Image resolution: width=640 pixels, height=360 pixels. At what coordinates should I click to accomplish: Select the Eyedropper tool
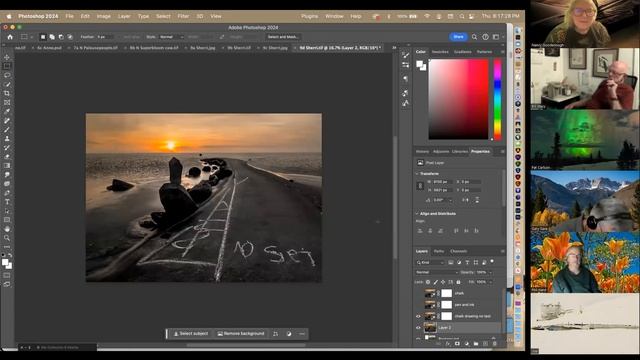point(7,111)
